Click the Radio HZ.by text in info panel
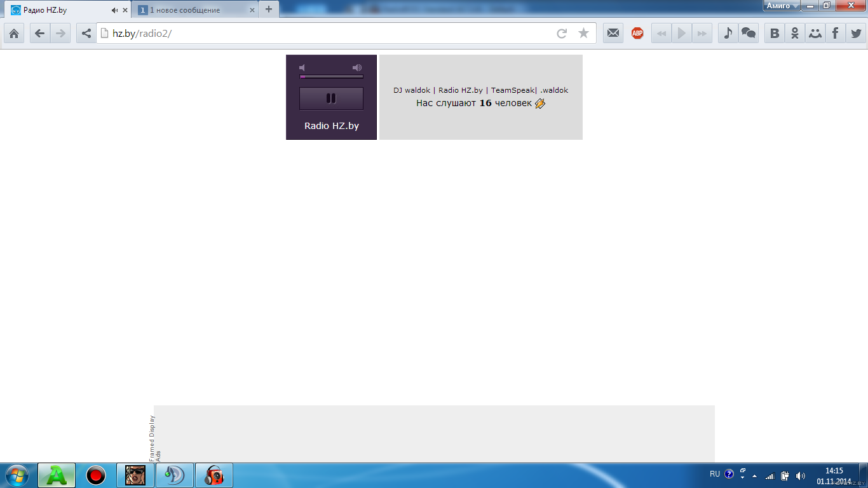This screenshot has width=868, height=488. [x=461, y=90]
